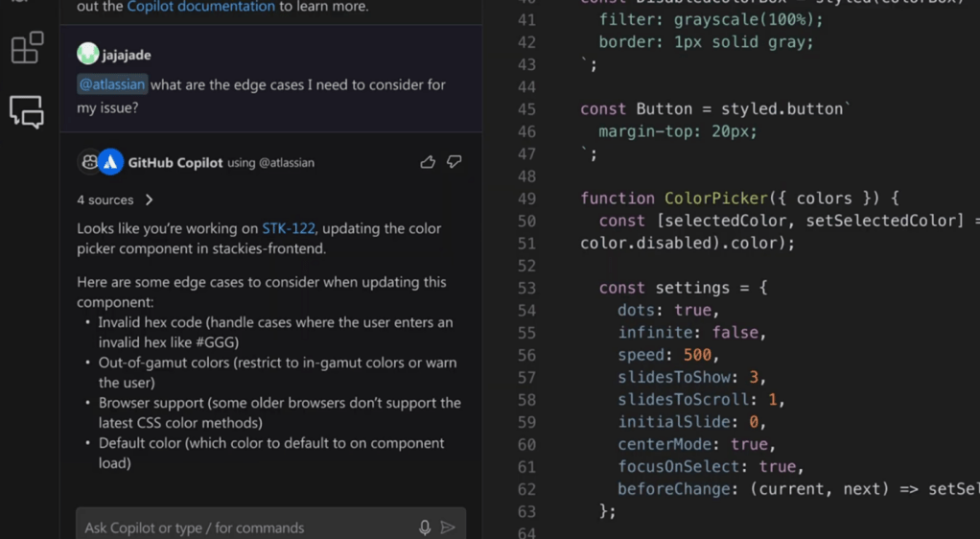The width and height of the screenshot is (980, 539).
Task: Click 'color.disabled).color);' code line
Action: click(687, 244)
